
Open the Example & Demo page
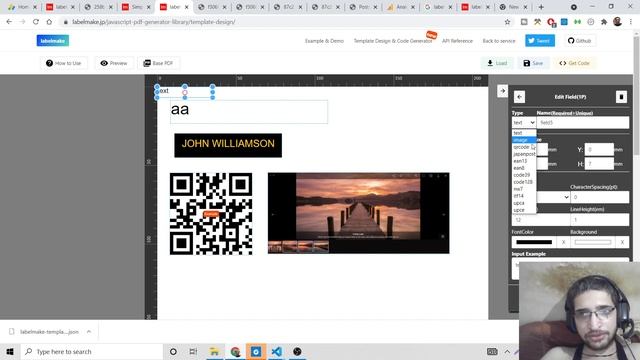point(324,41)
